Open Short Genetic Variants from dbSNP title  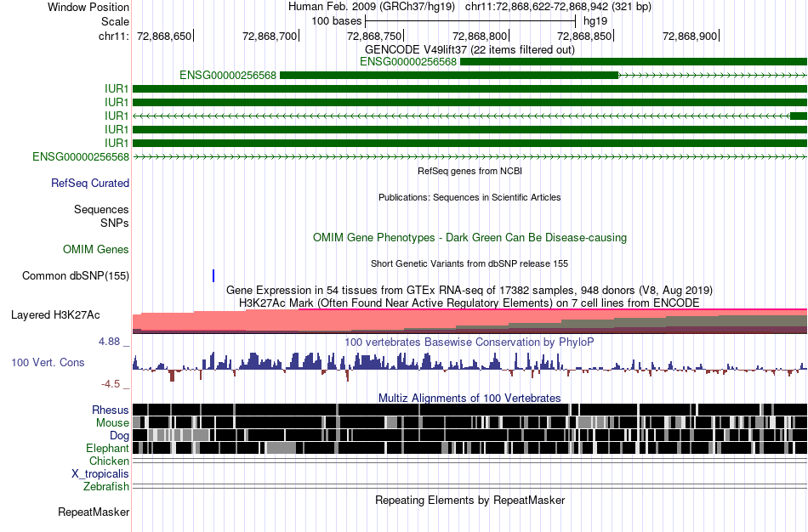coord(469,263)
